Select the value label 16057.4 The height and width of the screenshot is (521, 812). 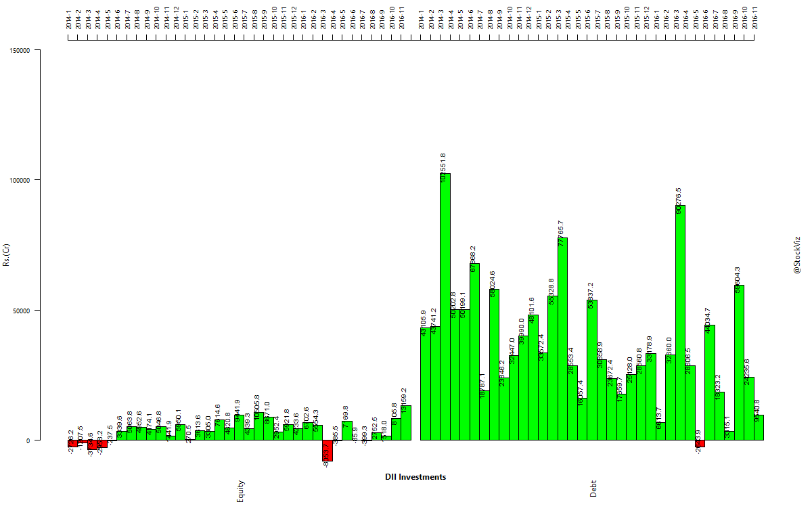tap(581, 394)
